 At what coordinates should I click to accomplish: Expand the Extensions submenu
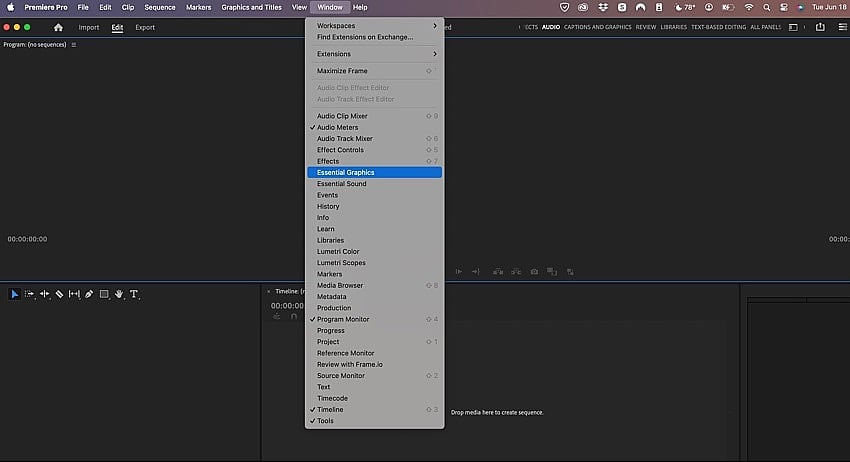point(375,54)
